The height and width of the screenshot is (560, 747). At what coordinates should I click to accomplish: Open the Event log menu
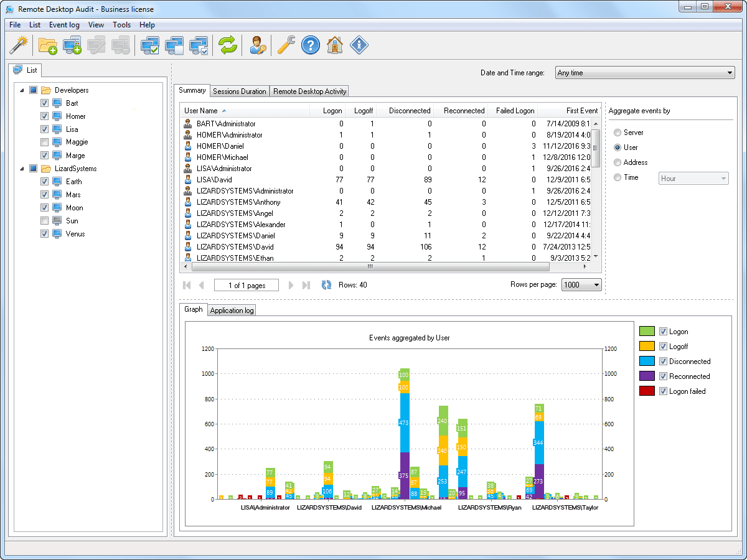click(x=64, y=25)
